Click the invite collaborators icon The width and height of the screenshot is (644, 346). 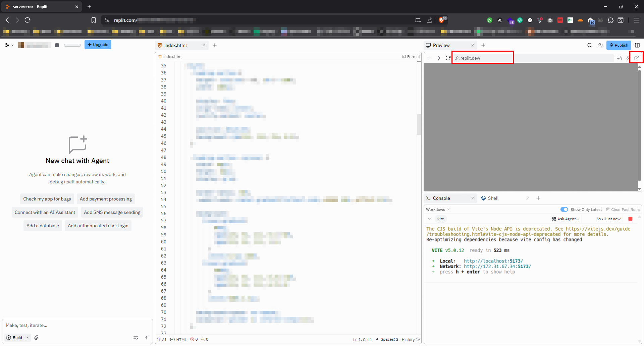tap(600, 45)
